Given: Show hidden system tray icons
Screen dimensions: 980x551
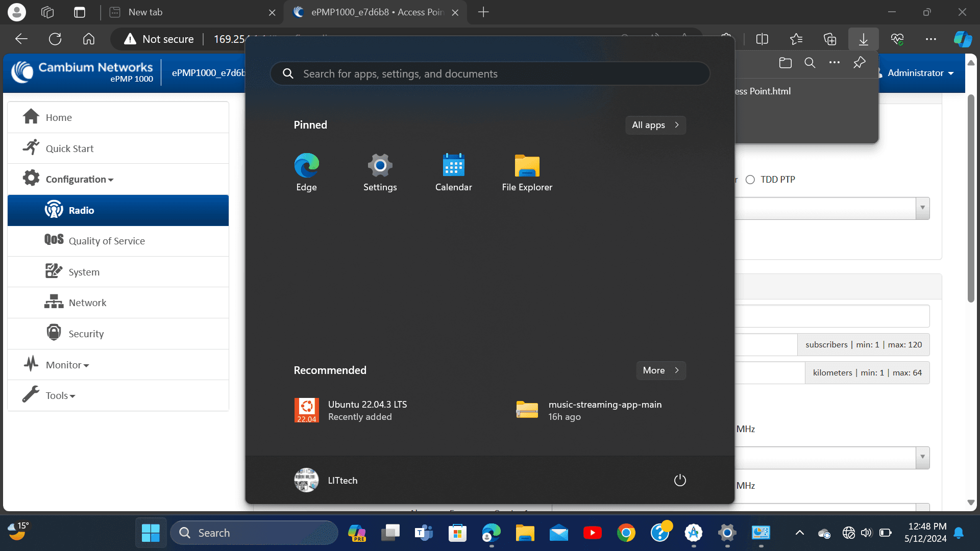Looking at the screenshot, I should coord(800,533).
